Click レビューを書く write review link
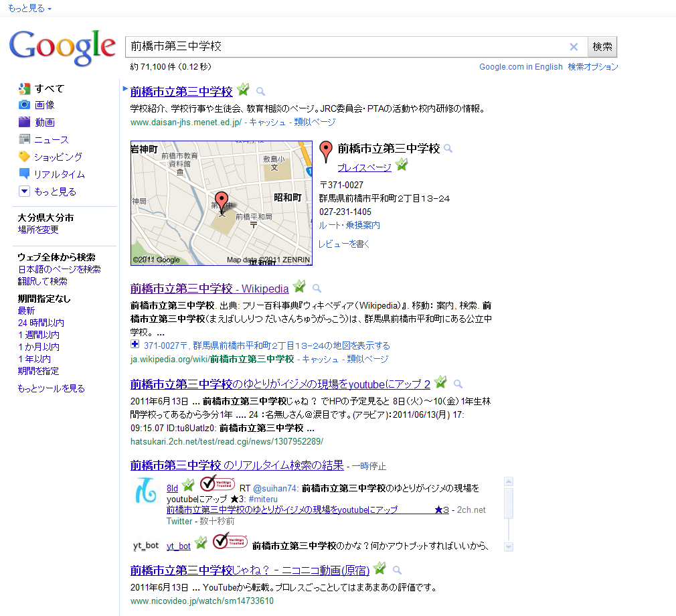Screen dimensions: 676x616 [344, 244]
